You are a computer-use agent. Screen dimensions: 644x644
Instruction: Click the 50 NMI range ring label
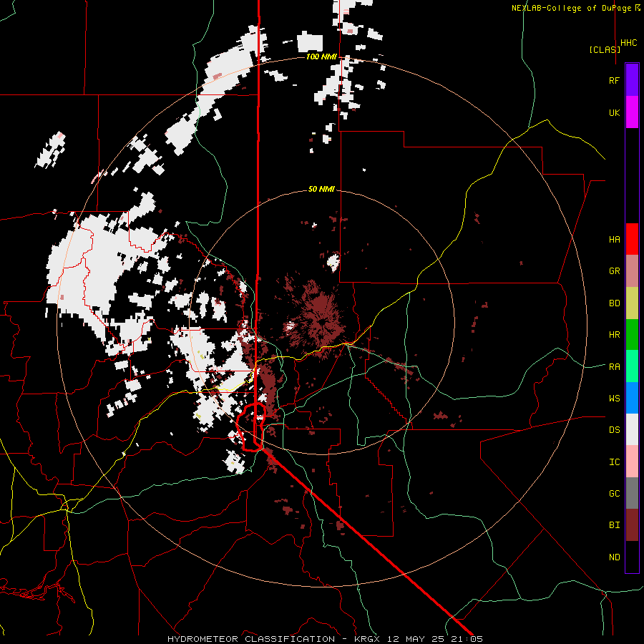[x=321, y=189]
